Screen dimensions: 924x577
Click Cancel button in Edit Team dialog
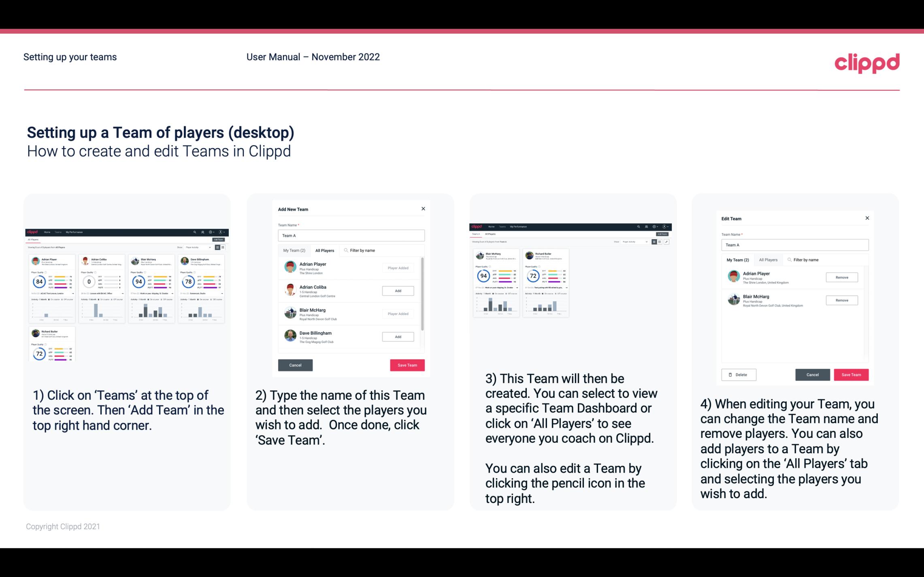pyautogui.click(x=813, y=374)
